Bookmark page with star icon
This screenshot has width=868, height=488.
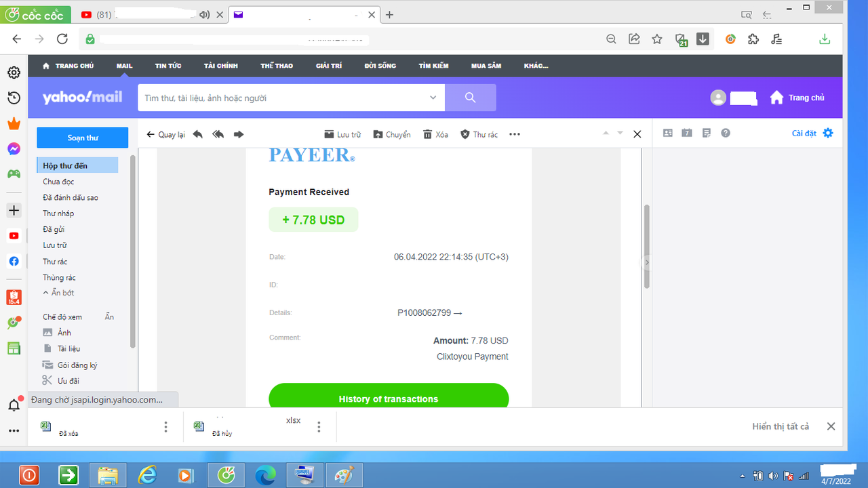pyautogui.click(x=657, y=39)
